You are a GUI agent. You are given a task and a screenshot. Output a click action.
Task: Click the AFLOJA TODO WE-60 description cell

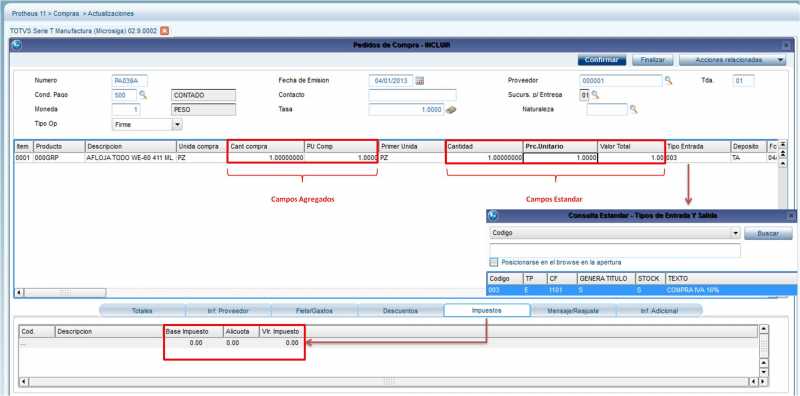pos(131,158)
